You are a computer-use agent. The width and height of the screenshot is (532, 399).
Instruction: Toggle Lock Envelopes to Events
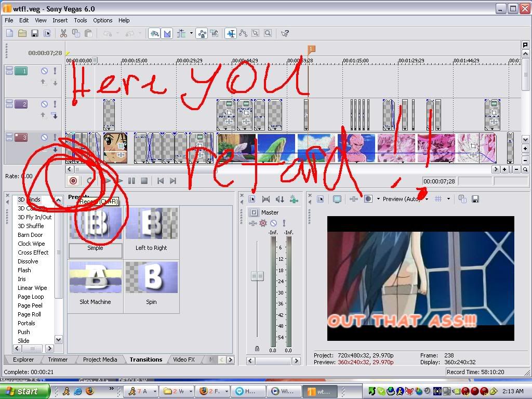coord(202,33)
